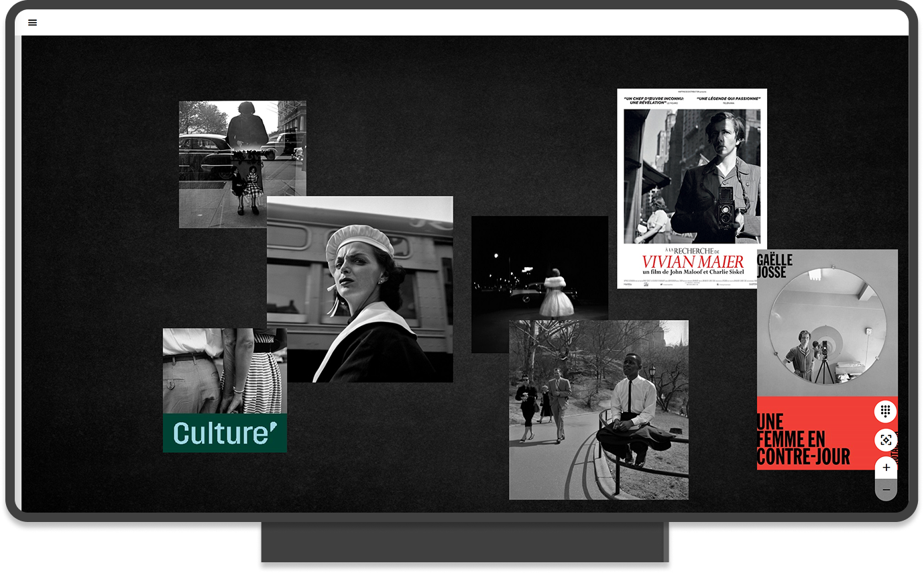Open the shadow and two children photo

tap(242, 164)
